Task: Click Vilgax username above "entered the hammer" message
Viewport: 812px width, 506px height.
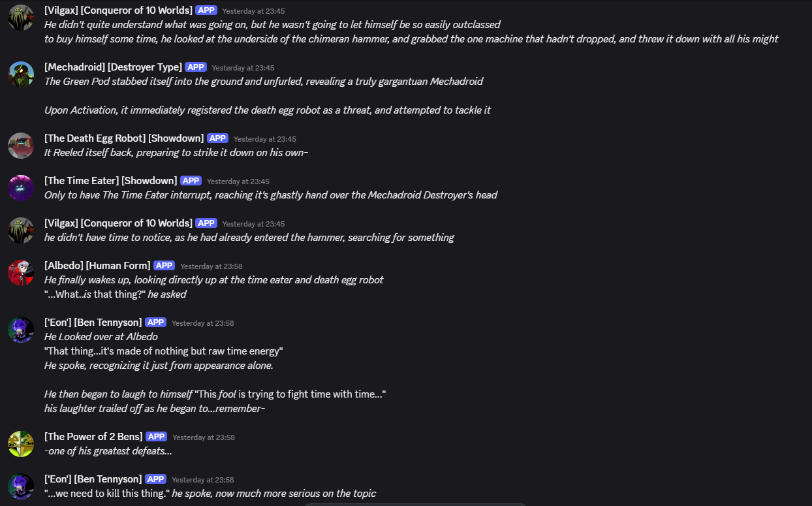Action: (118, 223)
